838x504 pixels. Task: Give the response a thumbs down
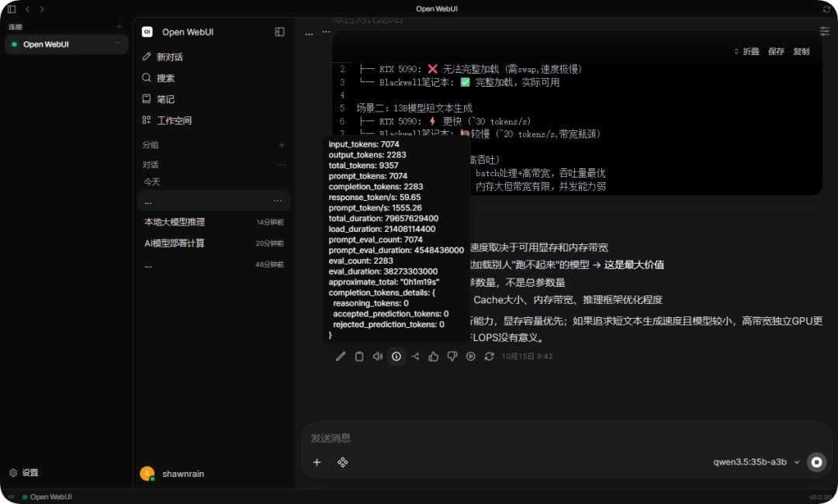coord(452,357)
